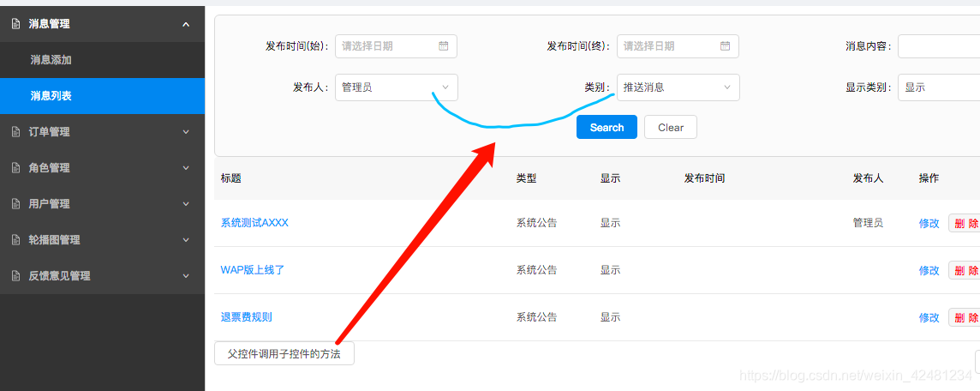Click calendar icon in 发布时间(终) field

(x=725, y=45)
